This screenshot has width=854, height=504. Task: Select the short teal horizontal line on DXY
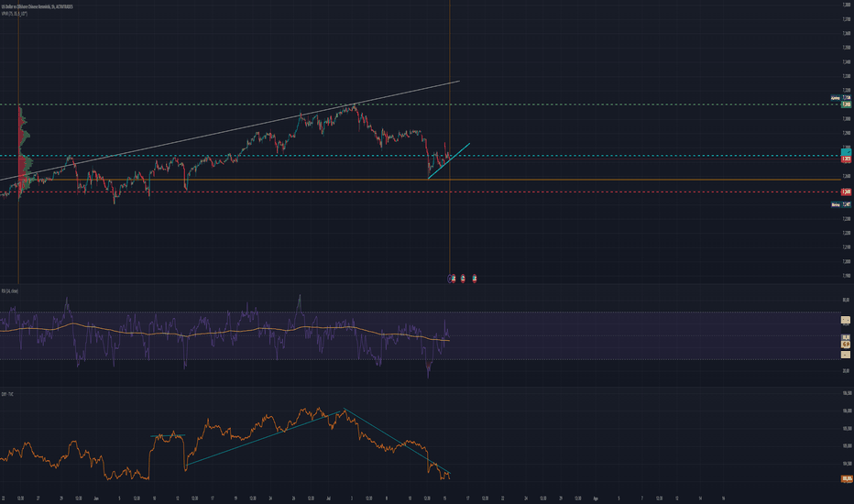(x=168, y=436)
